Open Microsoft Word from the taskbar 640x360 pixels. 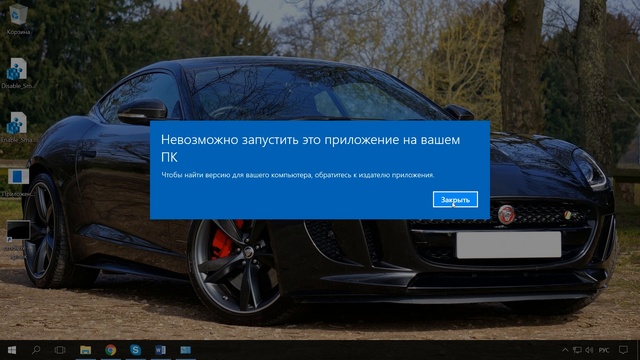tap(160, 350)
